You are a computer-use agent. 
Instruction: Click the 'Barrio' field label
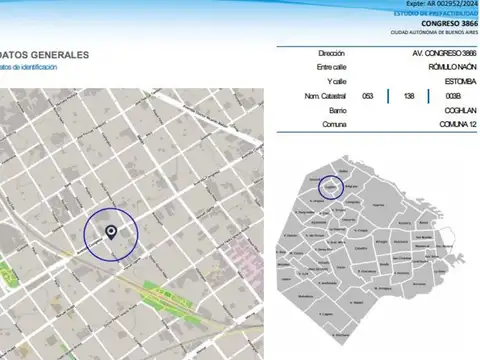tap(338, 110)
